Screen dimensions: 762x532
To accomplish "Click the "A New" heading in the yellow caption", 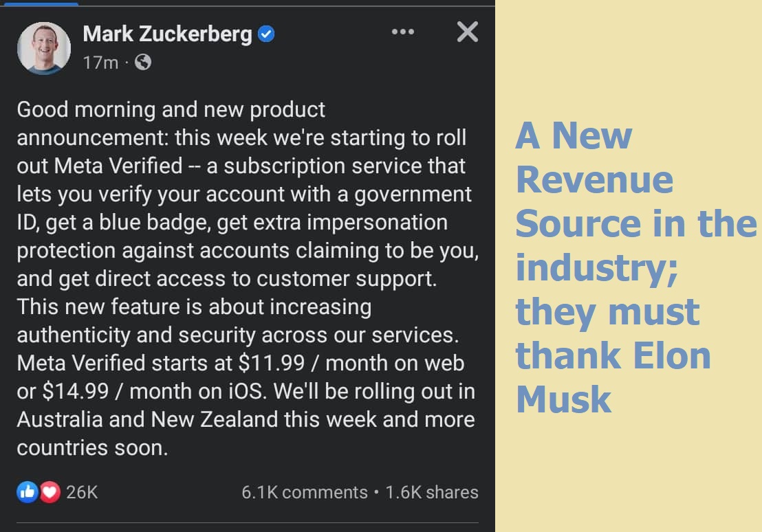I will pyautogui.click(x=574, y=135).
